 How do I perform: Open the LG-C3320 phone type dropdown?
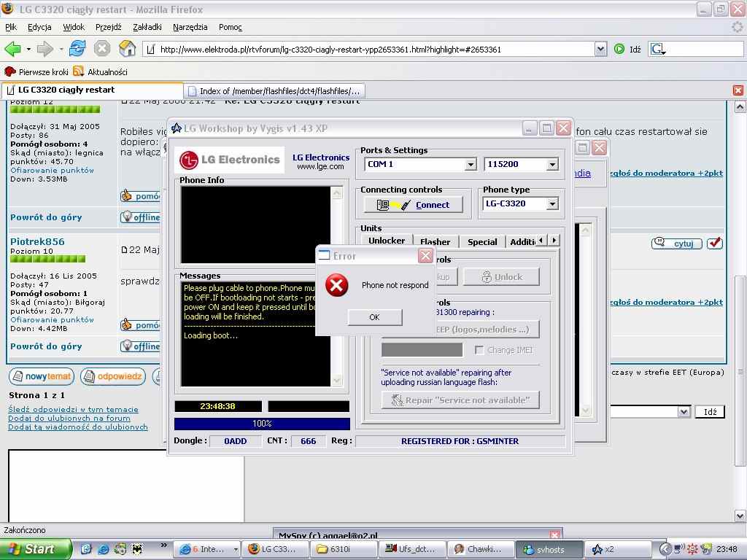click(552, 204)
